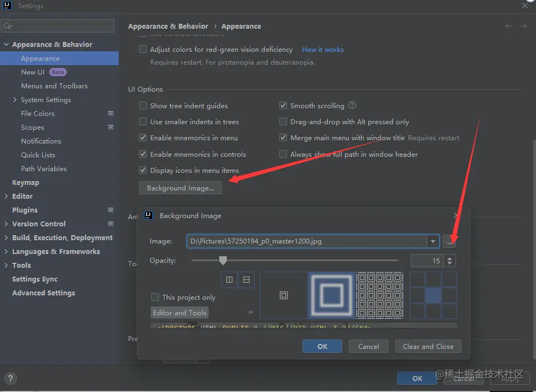Click the Scopes project-level marker icon
The width and height of the screenshot is (536, 392).
pos(111,127)
